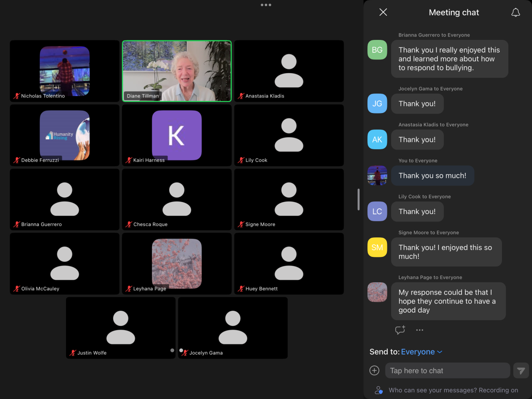The image size is (532, 399).
Task: Tap Debbie Ferruzzi's Humanity Rising tile
Action: tap(64, 135)
